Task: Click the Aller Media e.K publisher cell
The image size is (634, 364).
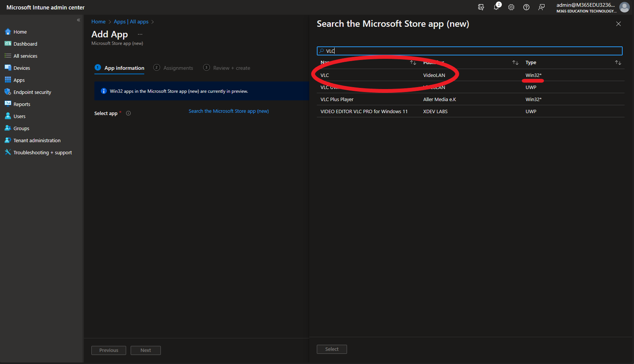Action: [x=440, y=100]
